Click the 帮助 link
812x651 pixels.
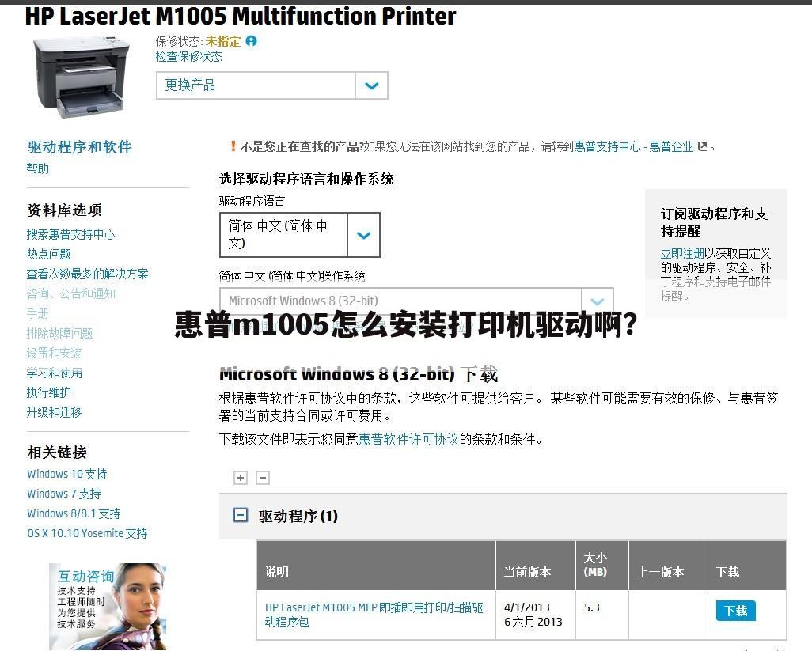[38, 168]
